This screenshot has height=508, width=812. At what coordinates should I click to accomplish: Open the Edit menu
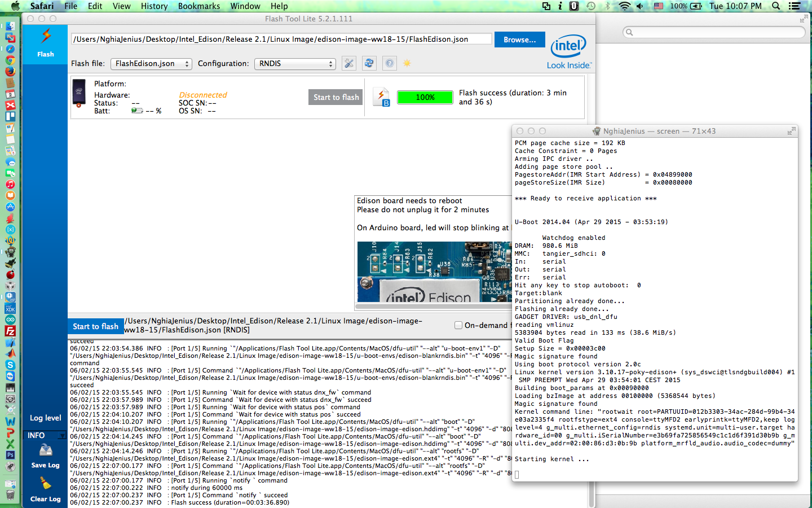click(95, 6)
